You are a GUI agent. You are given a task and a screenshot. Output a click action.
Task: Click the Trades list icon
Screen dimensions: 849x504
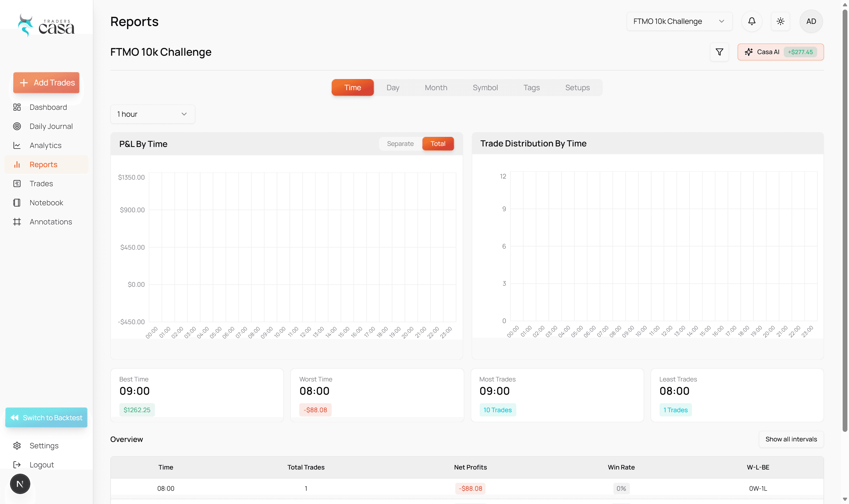[17, 183]
